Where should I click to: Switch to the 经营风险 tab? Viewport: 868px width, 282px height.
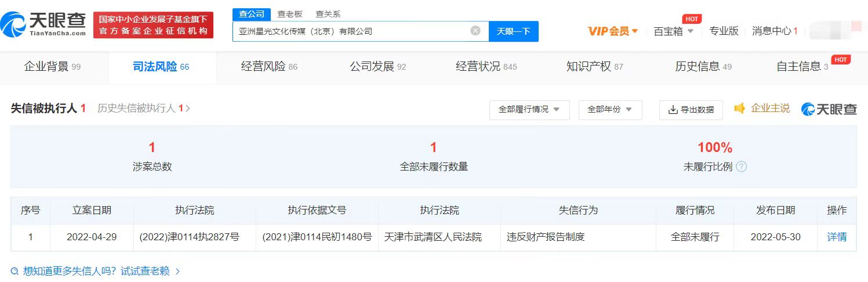coord(270,67)
